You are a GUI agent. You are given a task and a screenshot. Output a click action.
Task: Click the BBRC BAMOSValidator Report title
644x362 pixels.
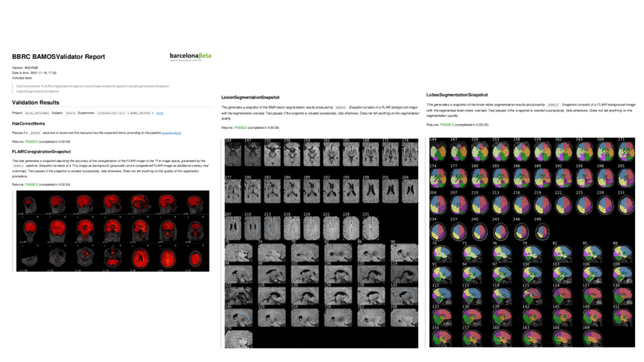tap(58, 57)
